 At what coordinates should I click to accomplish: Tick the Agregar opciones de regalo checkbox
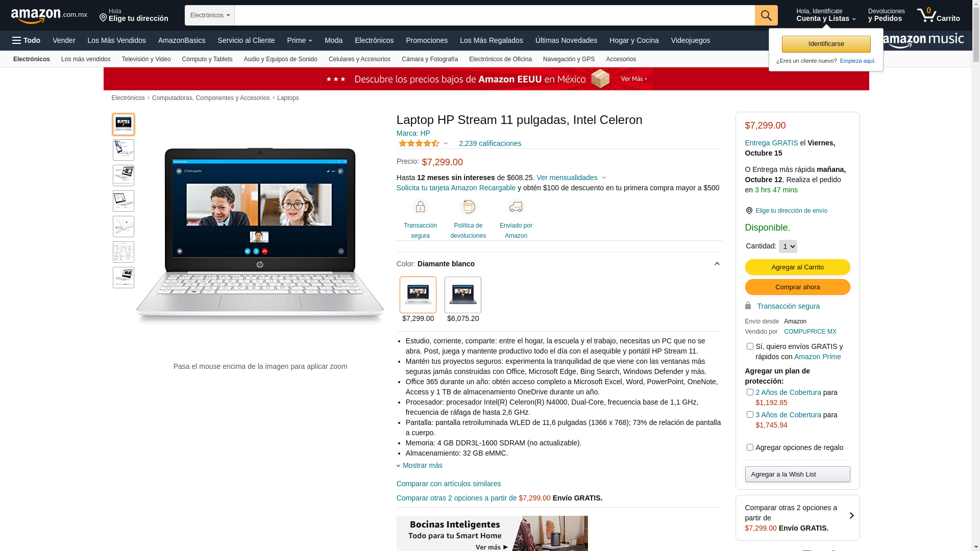(x=750, y=447)
